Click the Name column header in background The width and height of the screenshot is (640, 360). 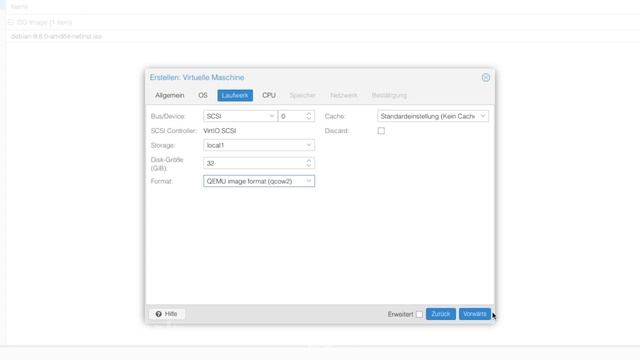click(x=19, y=7)
